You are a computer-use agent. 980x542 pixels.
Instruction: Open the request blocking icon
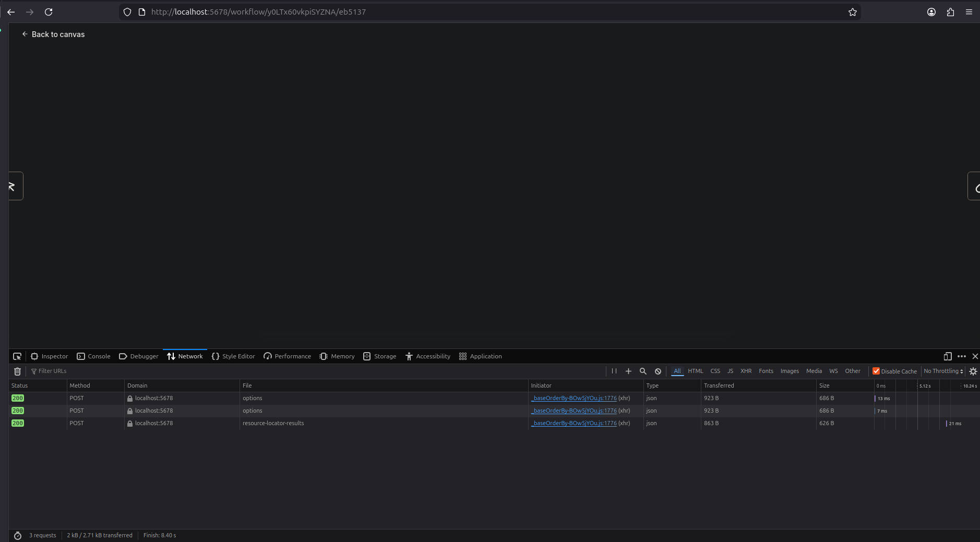click(x=658, y=371)
